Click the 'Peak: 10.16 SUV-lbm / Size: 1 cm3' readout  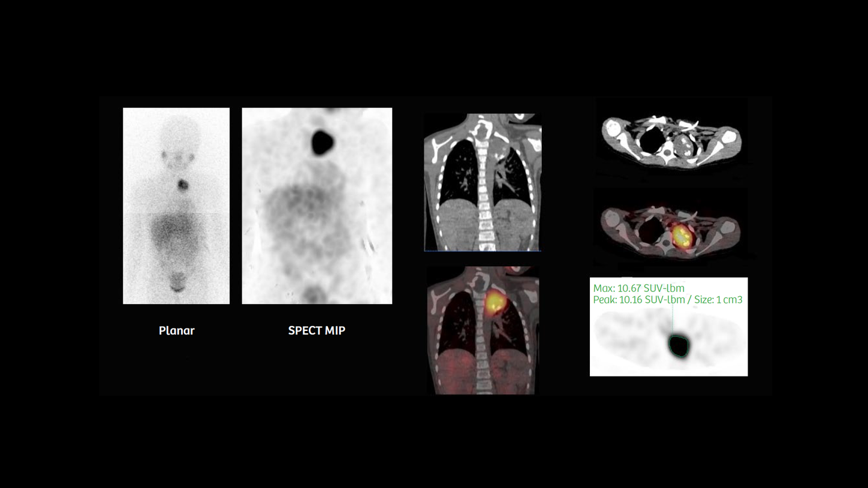[668, 299]
